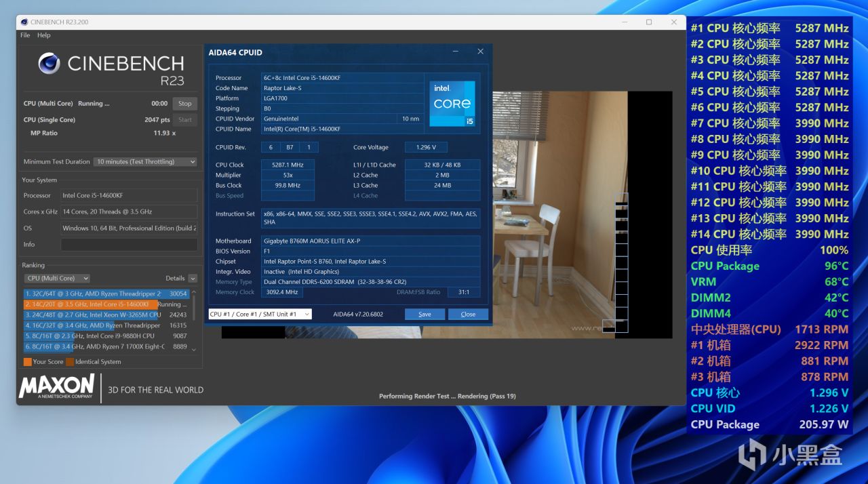This screenshot has height=484, width=868.
Task: Click the Intel Core i5 badge
Action: 452,103
